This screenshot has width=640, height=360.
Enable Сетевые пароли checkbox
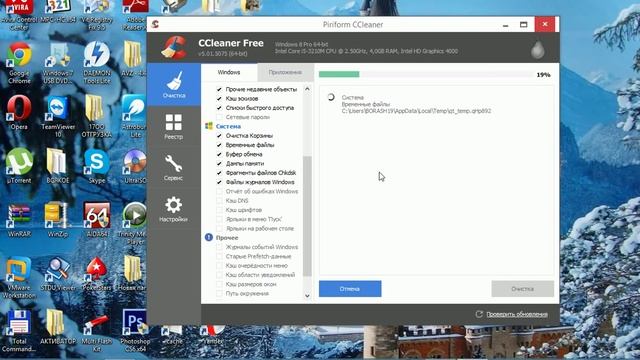(219, 117)
